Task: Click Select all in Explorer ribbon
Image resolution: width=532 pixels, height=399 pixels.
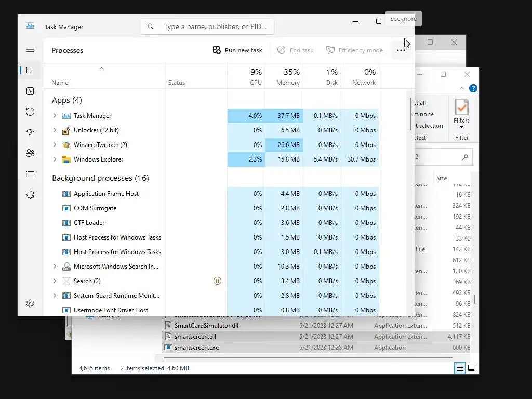Action: coord(420,103)
